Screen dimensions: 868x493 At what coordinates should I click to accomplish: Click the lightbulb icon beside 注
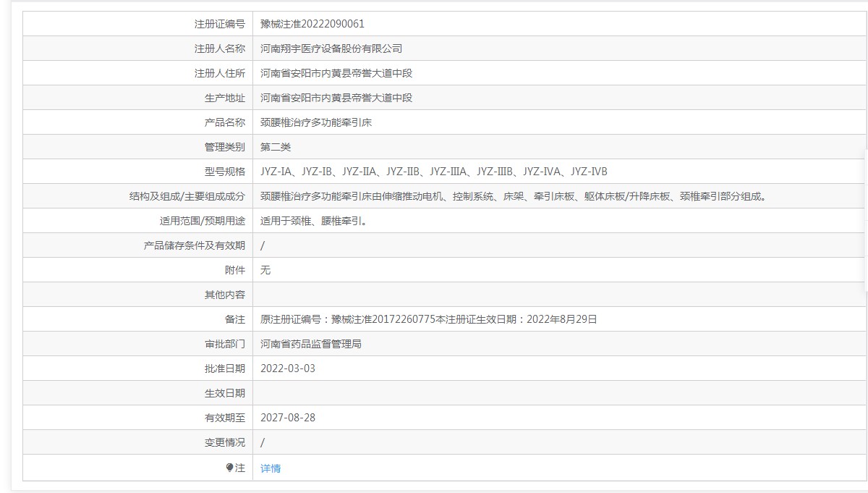[230, 468]
